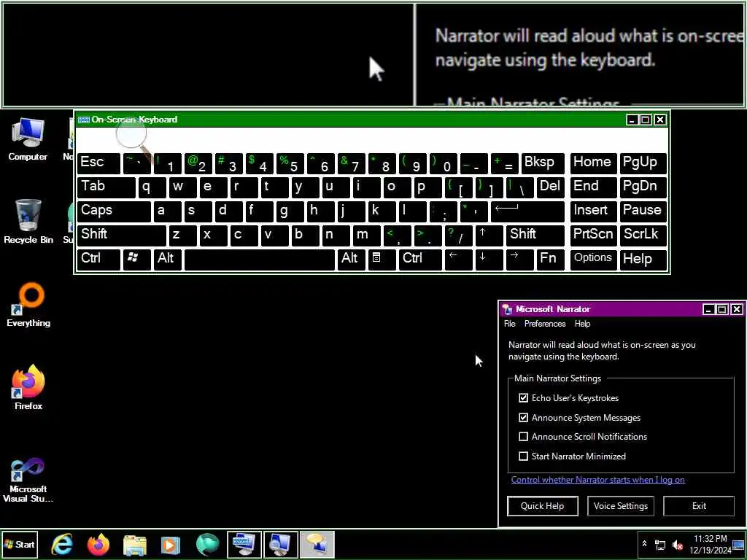Click the Enter key on the On-Screen Keyboard
Viewport: 747px width, 560px height.
528,211
